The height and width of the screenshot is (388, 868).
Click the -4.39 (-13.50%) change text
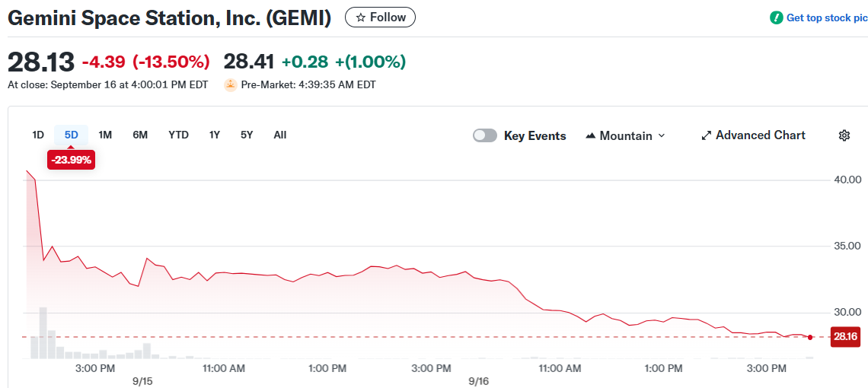click(x=145, y=62)
